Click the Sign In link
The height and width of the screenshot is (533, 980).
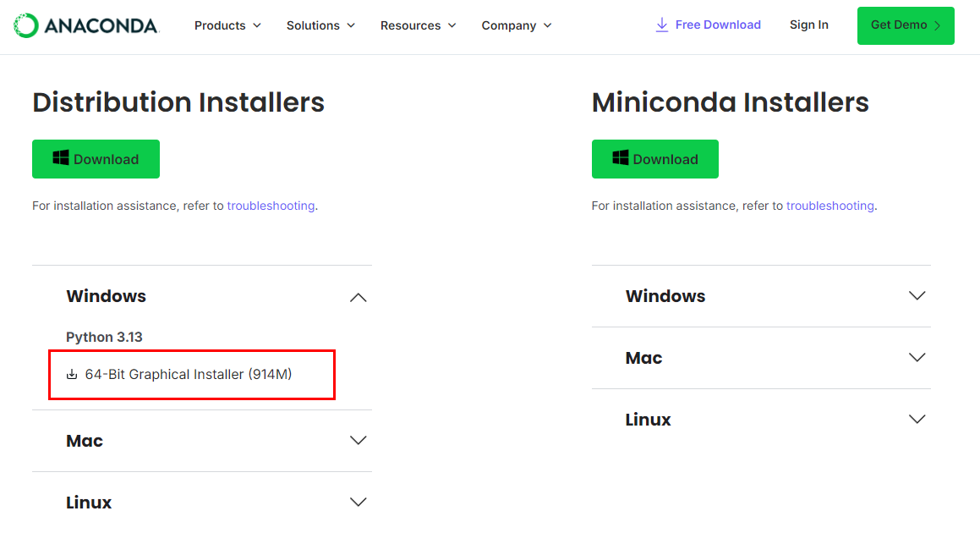[x=808, y=25]
